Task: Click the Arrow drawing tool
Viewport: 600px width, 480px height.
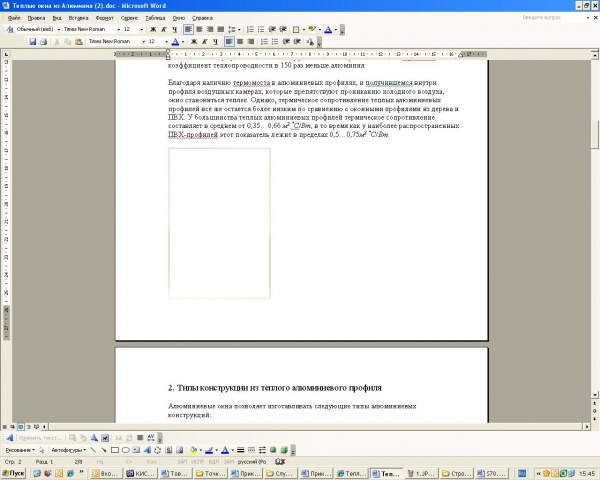Action: [x=104, y=450]
